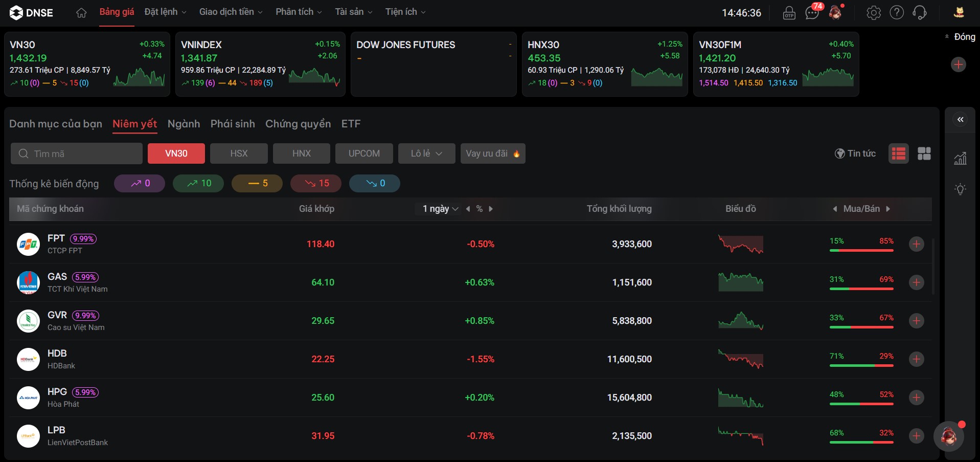Switch to Phái sinh tab
980x462 pixels.
233,124
